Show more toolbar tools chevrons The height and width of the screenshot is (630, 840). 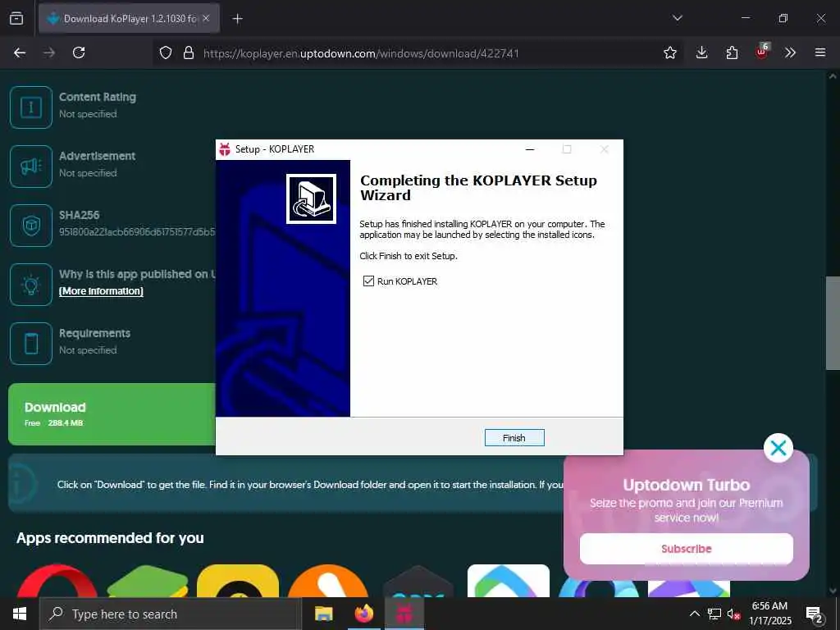pos(790,52)
